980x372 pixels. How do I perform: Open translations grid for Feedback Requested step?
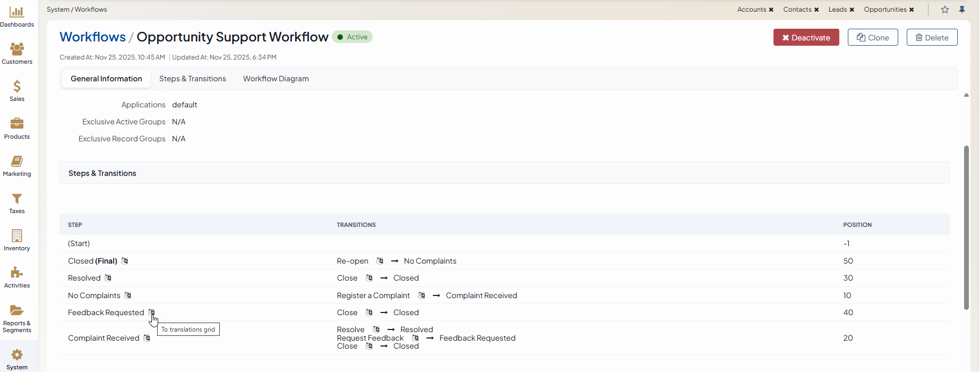(151, 312)
